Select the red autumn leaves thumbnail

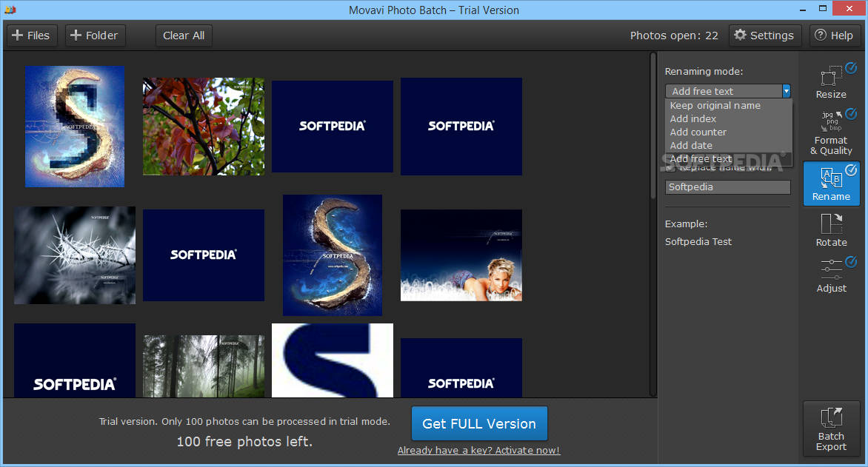tap(204, 127)
